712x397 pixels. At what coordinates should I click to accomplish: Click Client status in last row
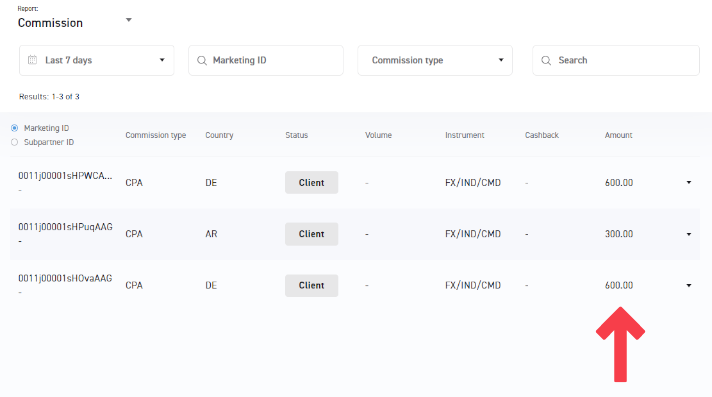point(312,285)
